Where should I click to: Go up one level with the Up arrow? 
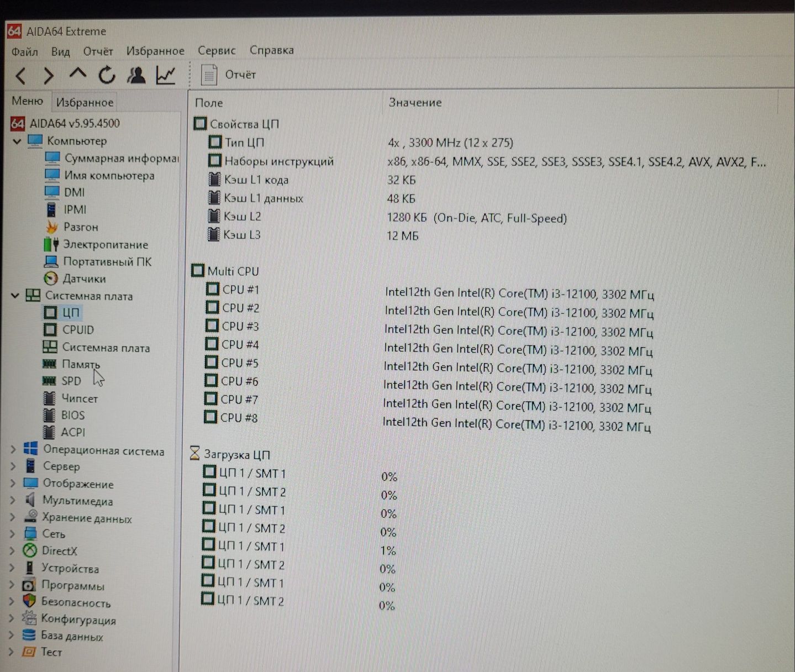(x=78, y=73)
